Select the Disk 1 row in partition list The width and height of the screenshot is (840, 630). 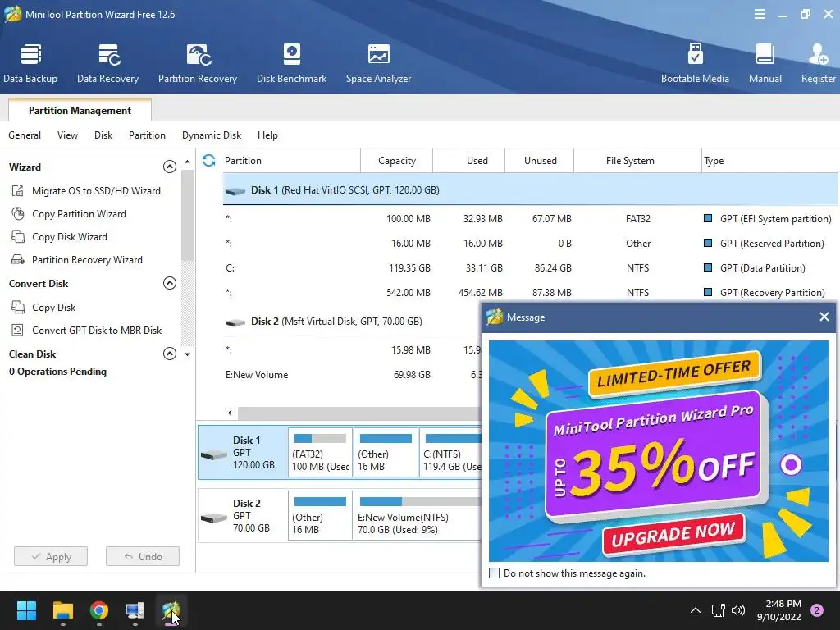[531, 190]
